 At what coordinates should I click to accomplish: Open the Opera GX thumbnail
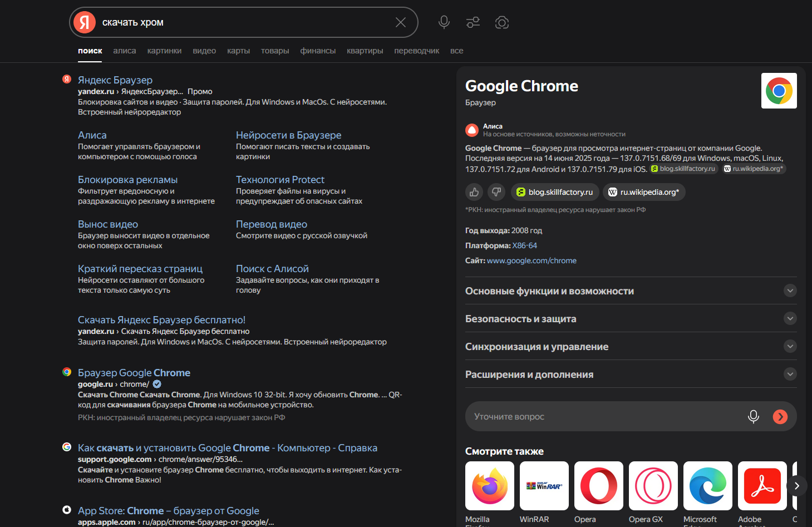tap(653, 486)
